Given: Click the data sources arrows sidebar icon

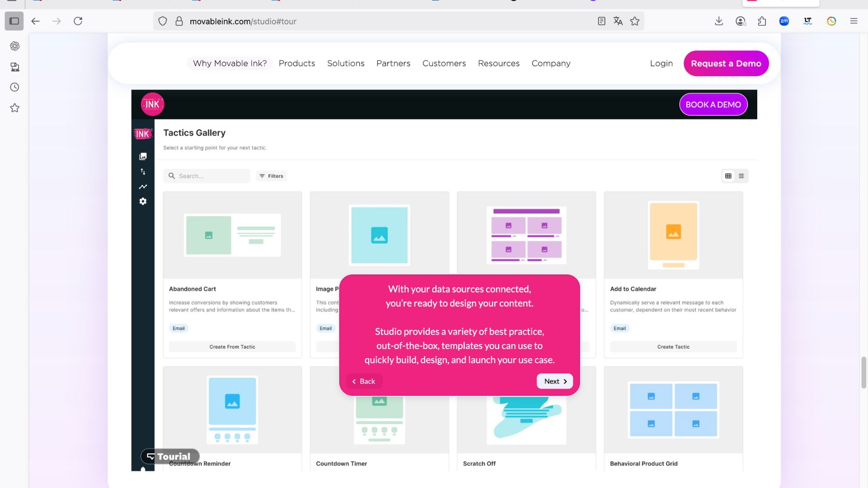Looking at the screenshot, I should click(143, 172).
